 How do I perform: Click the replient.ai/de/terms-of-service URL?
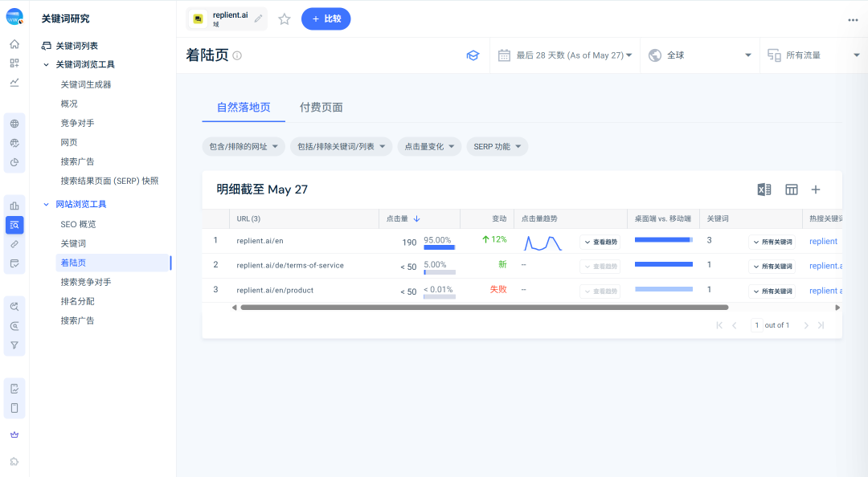tap(290, 266)
